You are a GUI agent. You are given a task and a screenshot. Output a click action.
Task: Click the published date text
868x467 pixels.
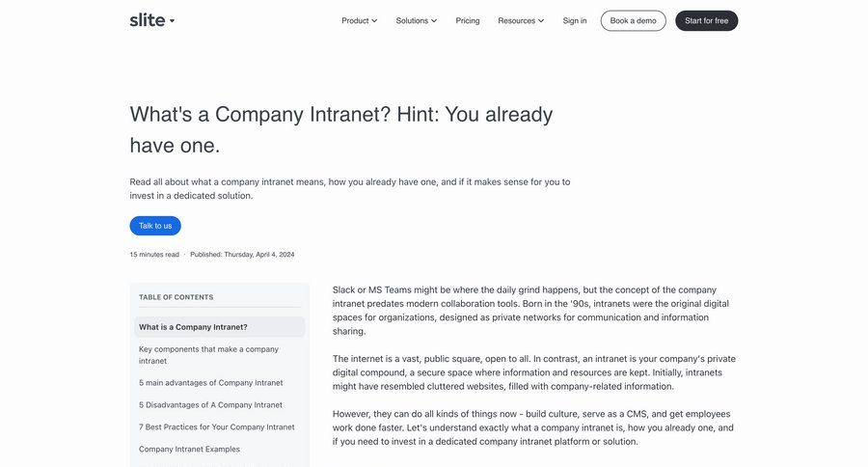242,255
